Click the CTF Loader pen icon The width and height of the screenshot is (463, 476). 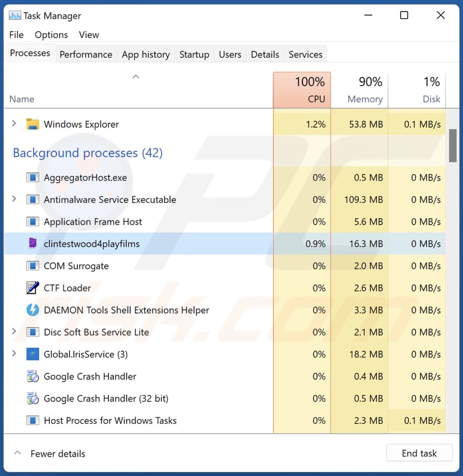click(33, 288)
